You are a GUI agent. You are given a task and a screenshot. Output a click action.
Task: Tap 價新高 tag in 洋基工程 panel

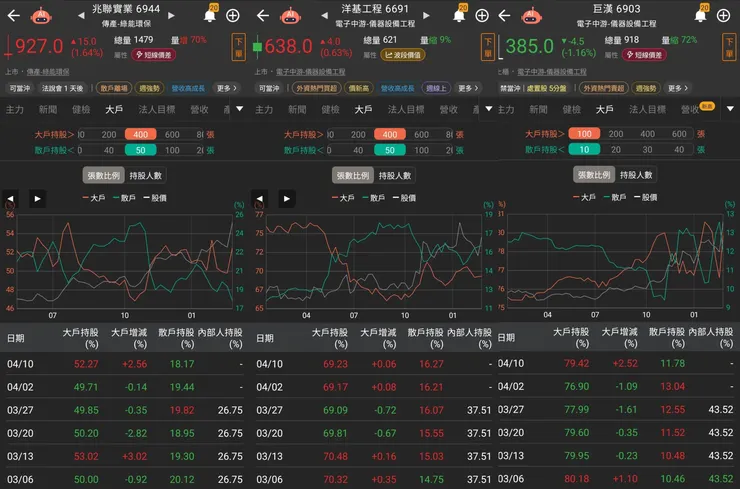point(359,88)
